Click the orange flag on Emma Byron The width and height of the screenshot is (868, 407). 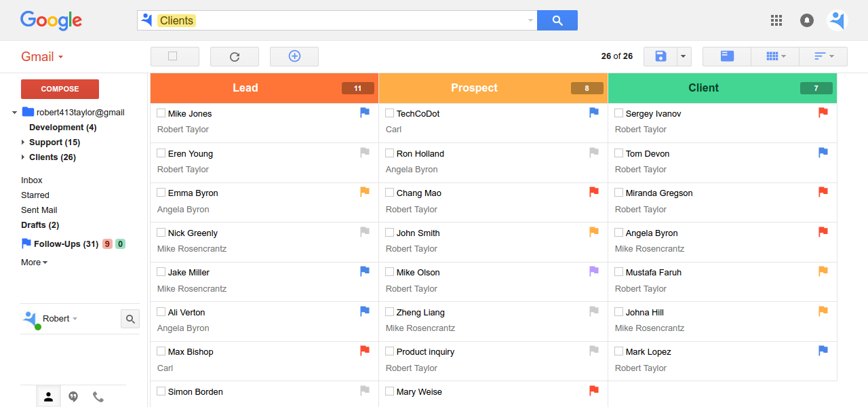[x=365, y=192]
